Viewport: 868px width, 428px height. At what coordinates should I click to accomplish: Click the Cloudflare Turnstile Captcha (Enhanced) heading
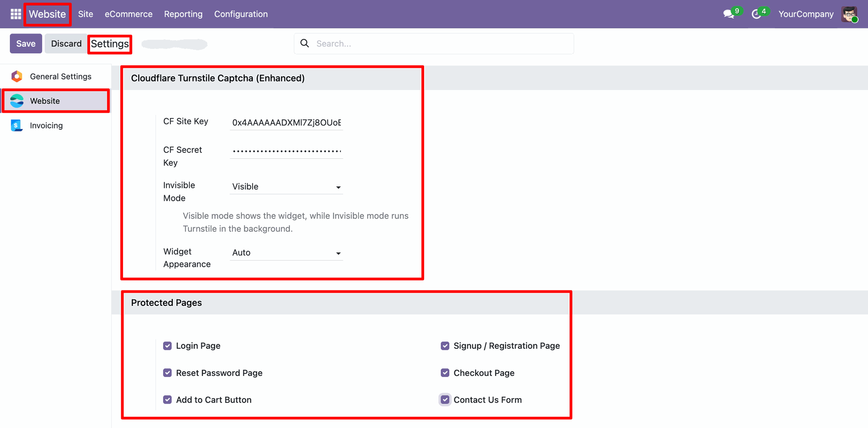tap(218, 78)
